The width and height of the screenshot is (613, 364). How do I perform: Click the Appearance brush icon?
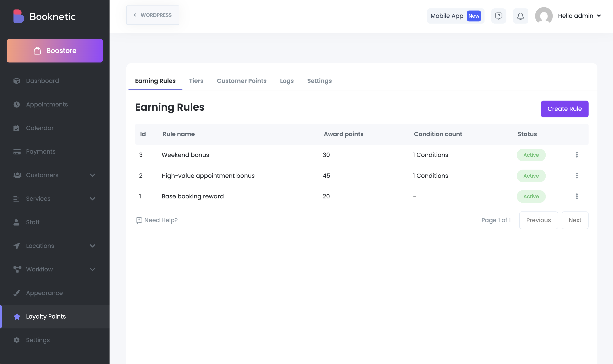(x=16, y=293)
